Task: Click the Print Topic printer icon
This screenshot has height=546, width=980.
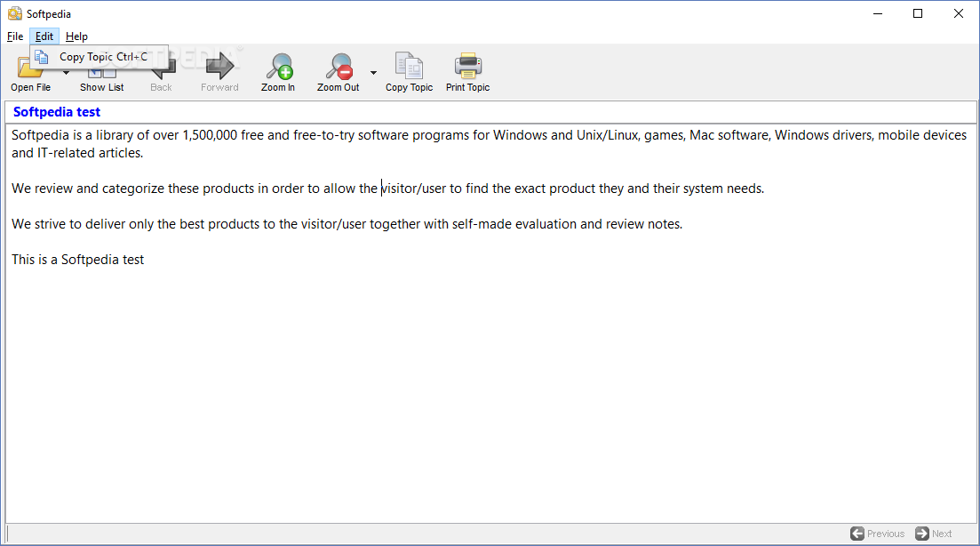Action: (x=467, y=66)
